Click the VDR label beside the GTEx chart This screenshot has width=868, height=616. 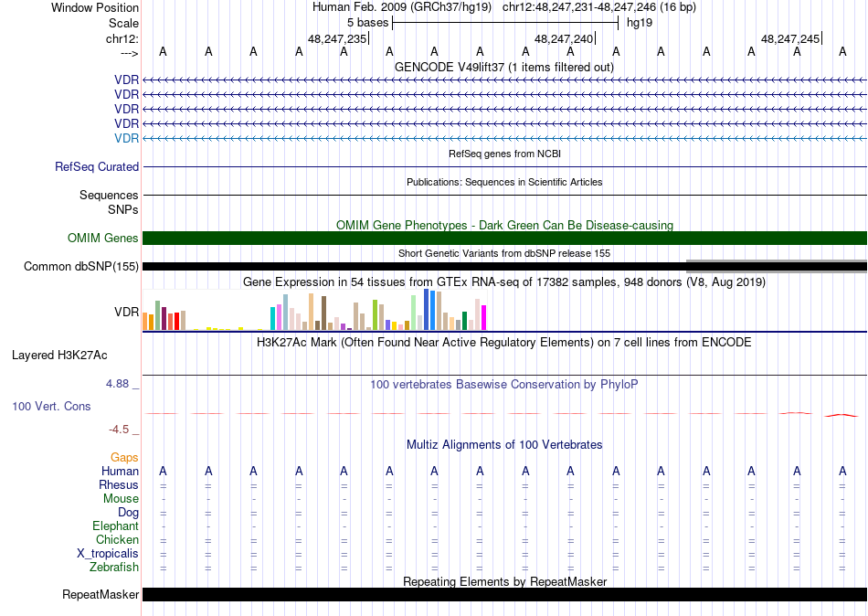click(127, 312)
